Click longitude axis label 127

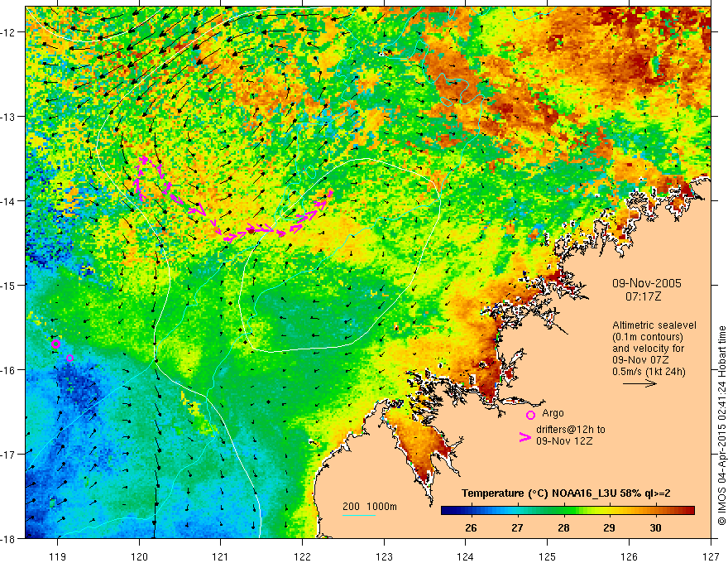(711, 556)
